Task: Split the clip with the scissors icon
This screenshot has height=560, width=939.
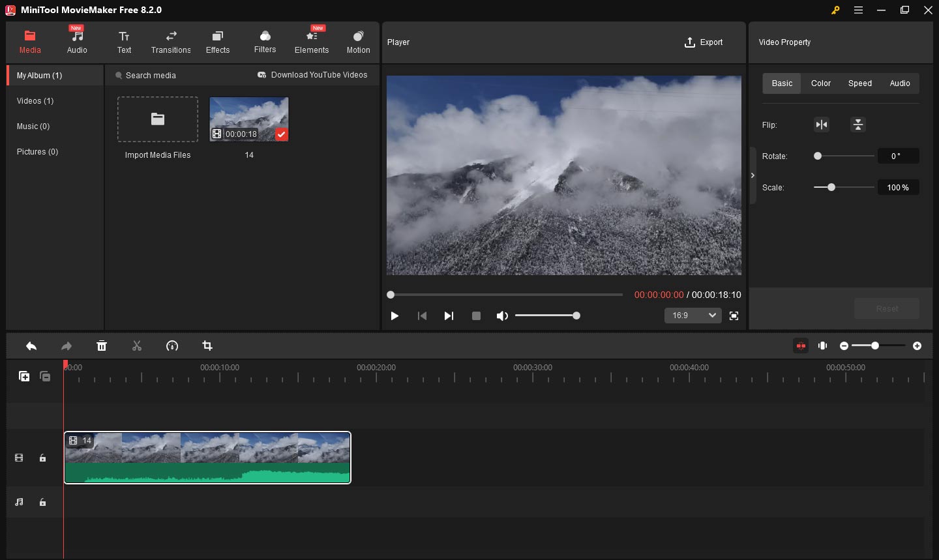Action: 137,346
